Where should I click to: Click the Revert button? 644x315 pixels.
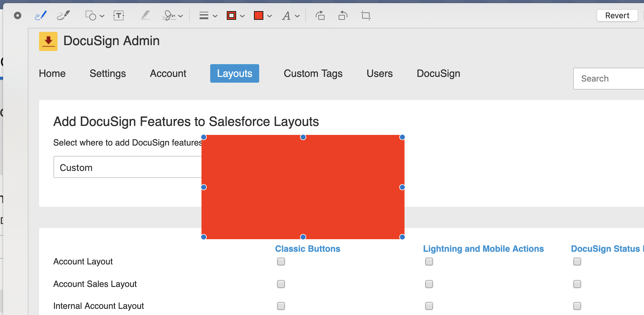coord(617,15)
